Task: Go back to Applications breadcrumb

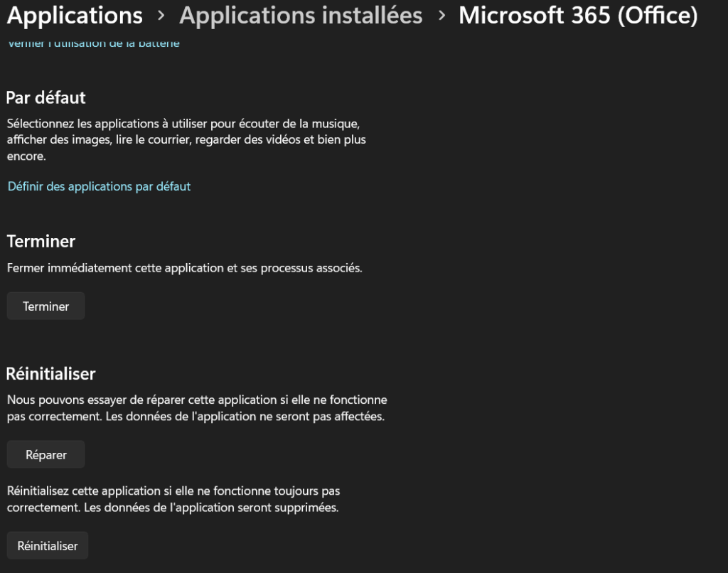Action: [x=75, y=16]
